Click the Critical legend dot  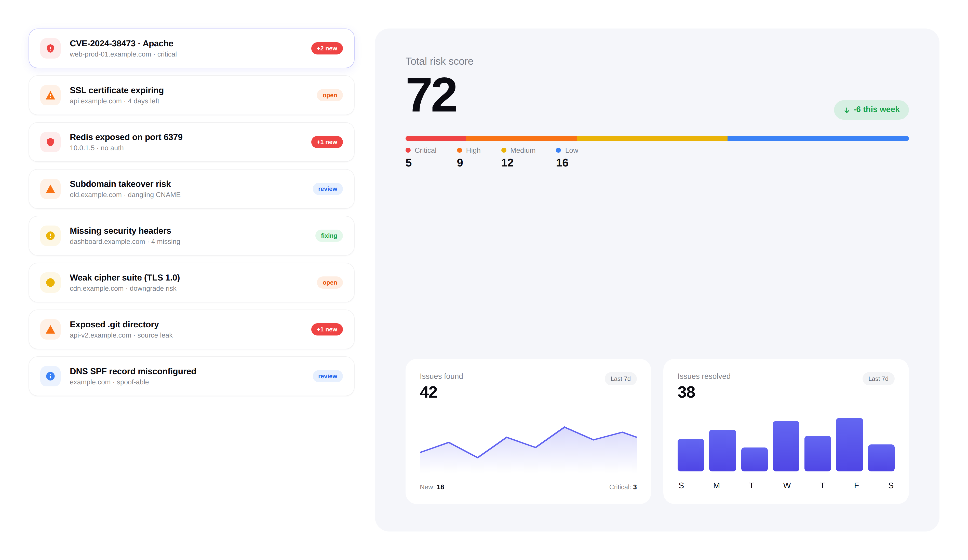pos(408,150)
